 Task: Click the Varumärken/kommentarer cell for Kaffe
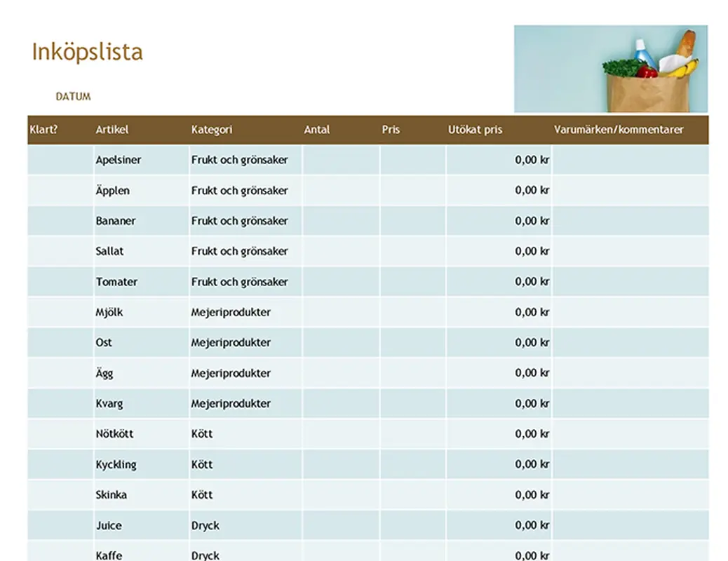630,555
